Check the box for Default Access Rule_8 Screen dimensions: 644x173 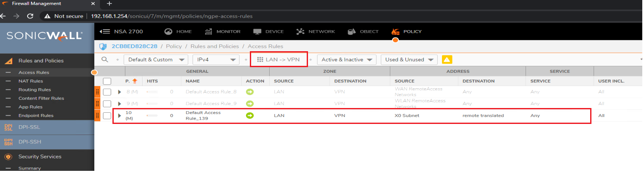(107, 92)
